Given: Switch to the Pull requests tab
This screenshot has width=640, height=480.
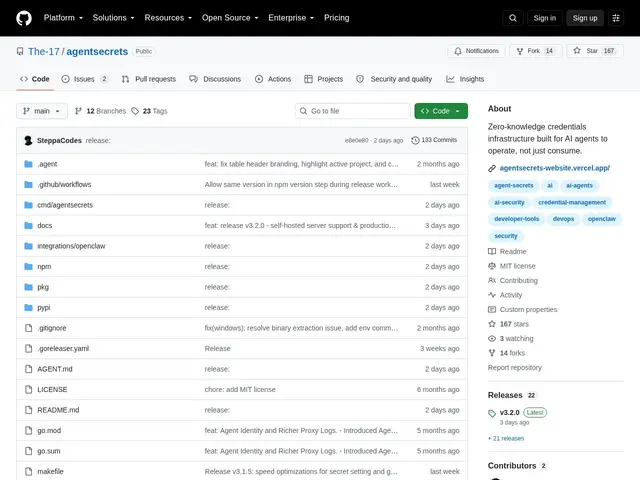Looking at the screenshot, I should point(149,79).
